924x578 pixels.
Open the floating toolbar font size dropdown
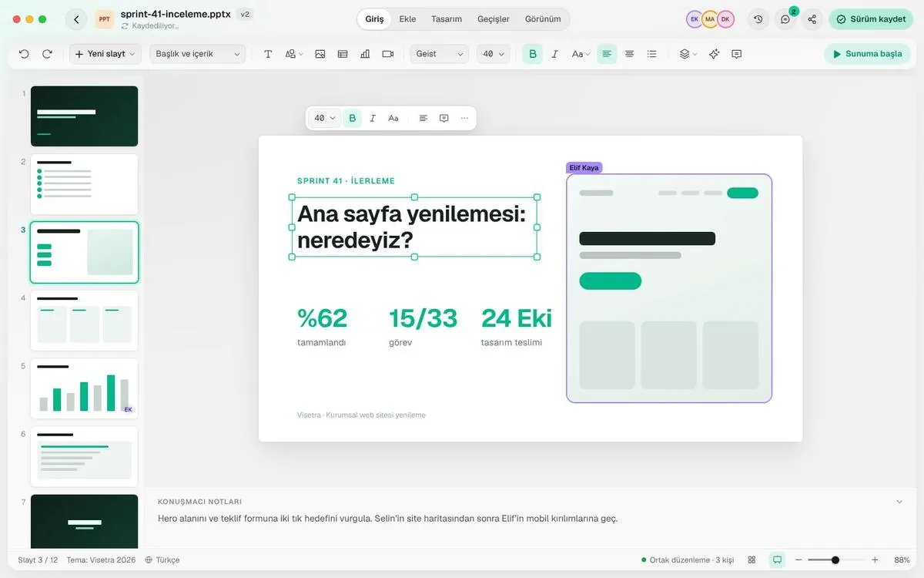(325, 118)
